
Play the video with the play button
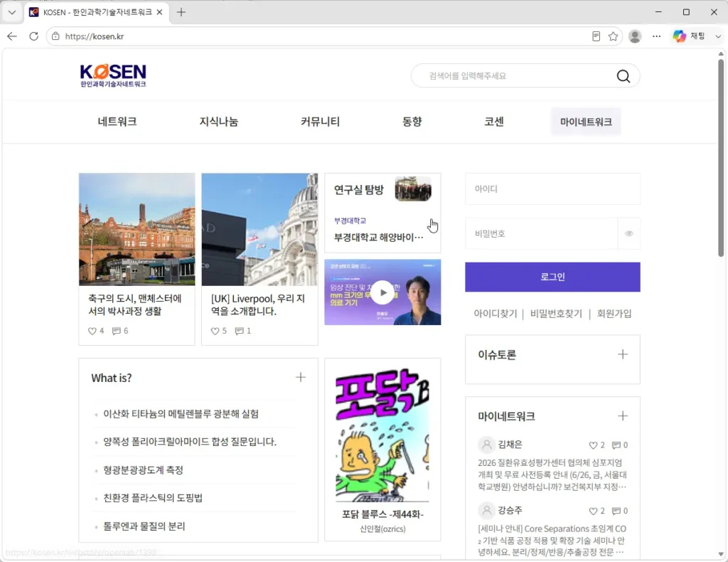point(382,292)
